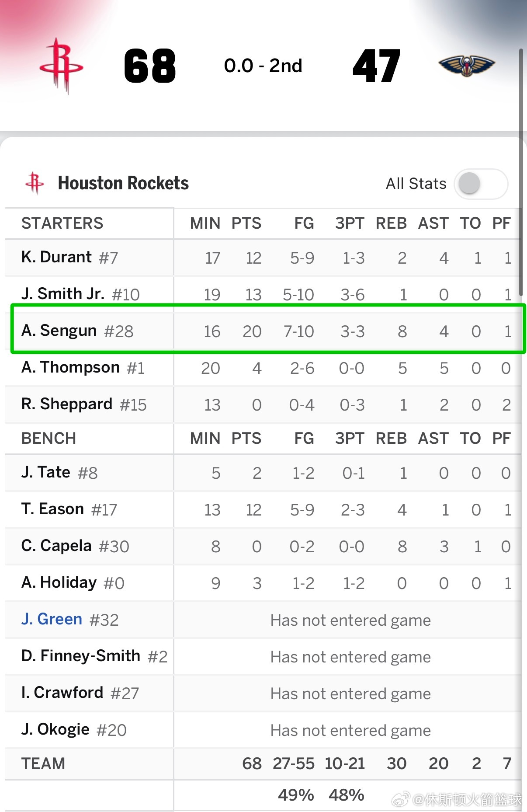The height and width of the screenshot is (812, 527).
Task: Open J. Green player link
Action: click(x=52, y=619)
